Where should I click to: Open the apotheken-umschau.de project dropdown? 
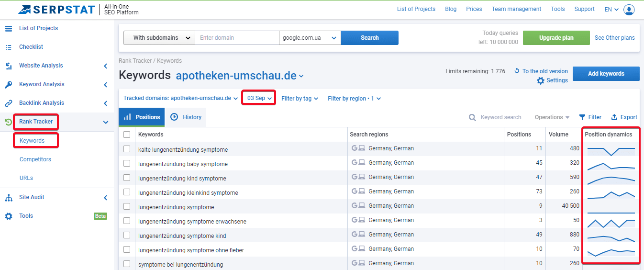[240, 76]
